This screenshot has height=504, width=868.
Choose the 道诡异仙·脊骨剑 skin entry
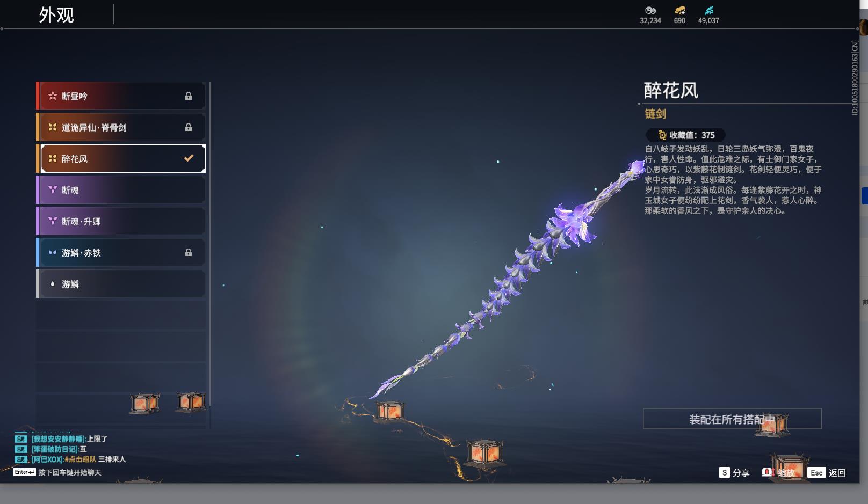(121, 127)
